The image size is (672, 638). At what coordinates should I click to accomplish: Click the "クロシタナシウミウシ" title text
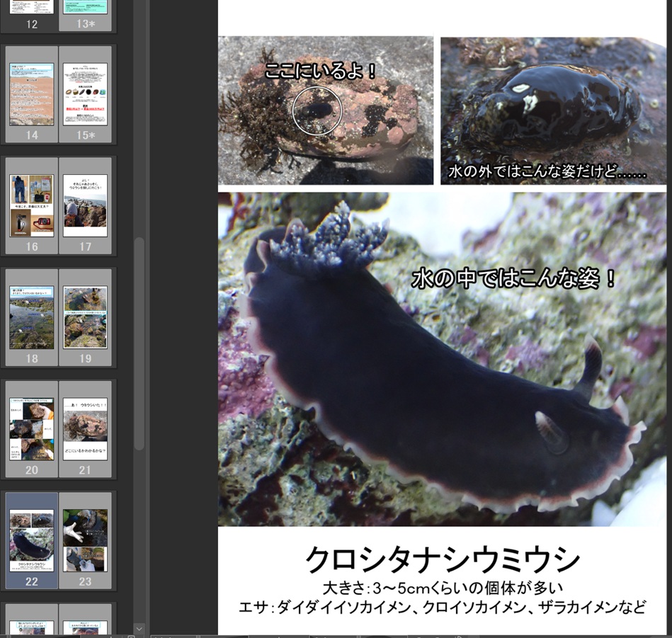[x=443, y=559]
